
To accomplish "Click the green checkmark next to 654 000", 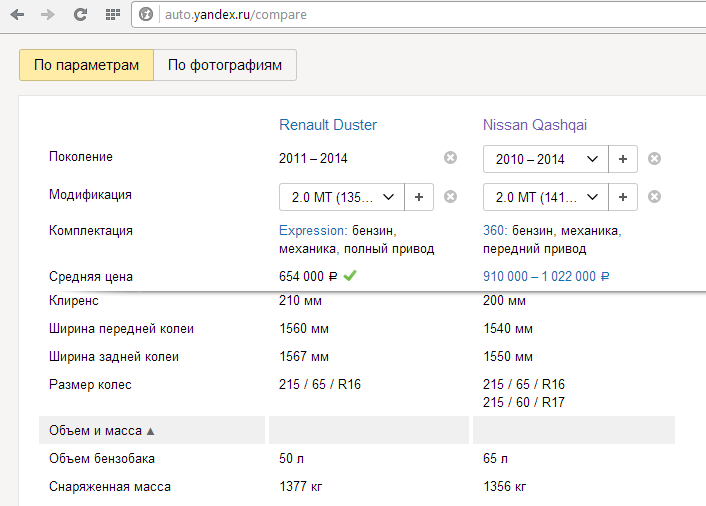I will [x=350, y=275].
